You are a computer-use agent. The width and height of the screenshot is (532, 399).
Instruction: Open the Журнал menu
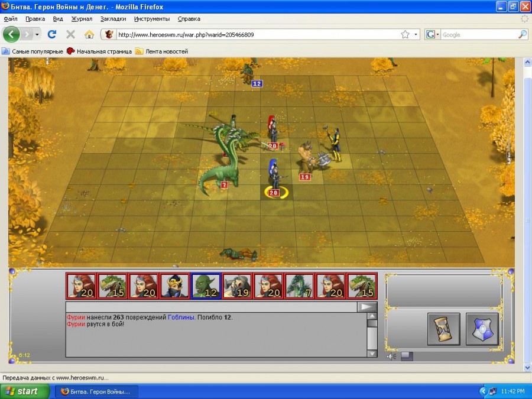[x=82, y=19]
